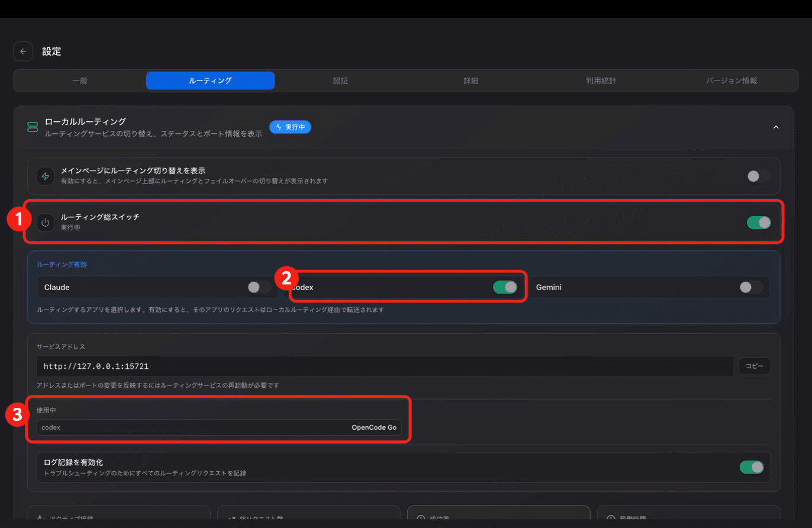
Task: Switch to the 認証 tab
Action: [340, 81]
